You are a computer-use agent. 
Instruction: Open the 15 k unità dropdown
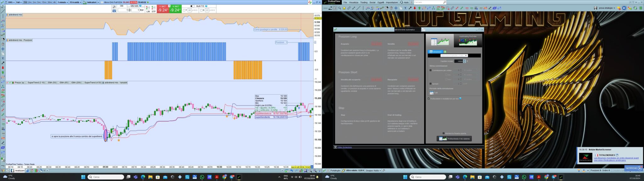[x=75, y=2]
